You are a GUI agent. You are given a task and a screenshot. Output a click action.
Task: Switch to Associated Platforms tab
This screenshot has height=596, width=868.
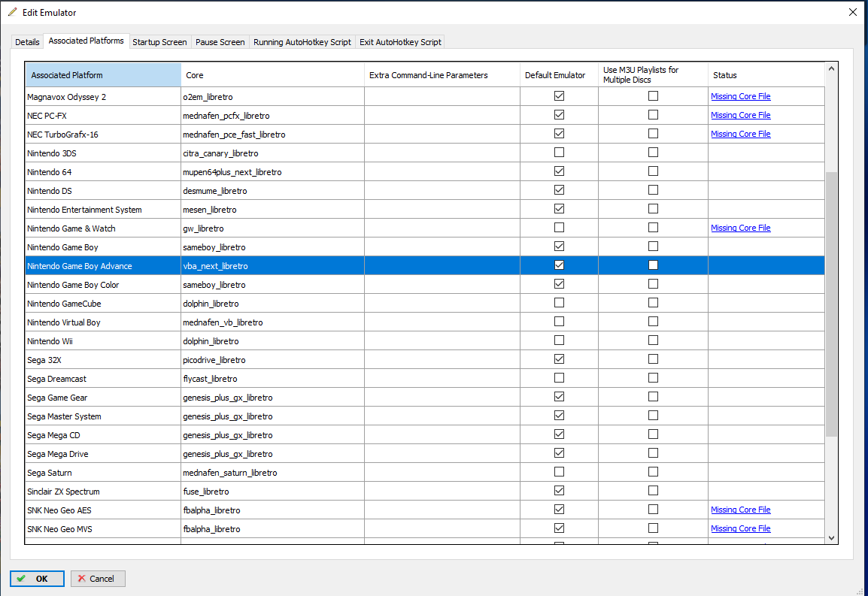[86, 41]
